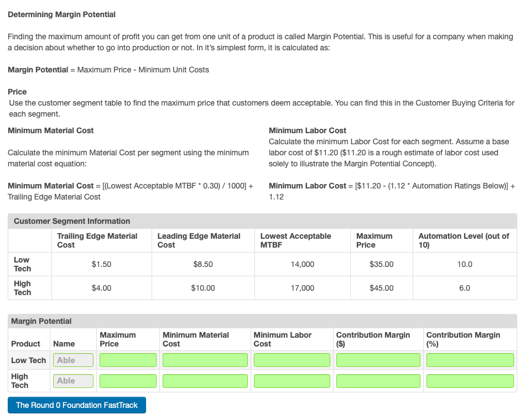Click the High Tech Name field showing Able
The image size is (525, 420).
[72, 381]
